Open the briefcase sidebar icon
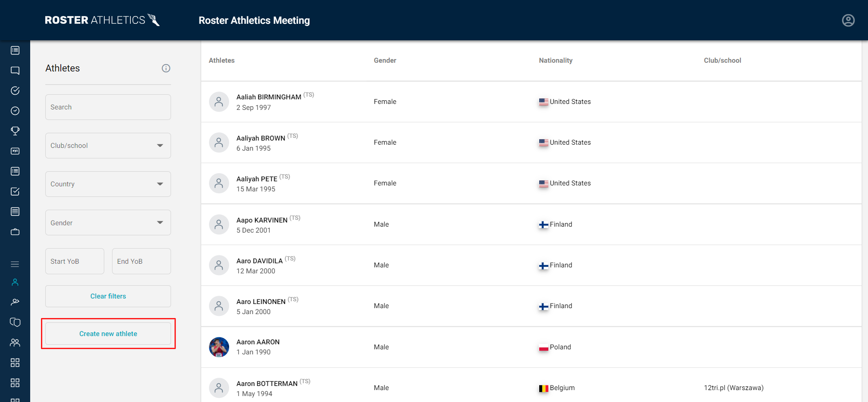This screenshot has height=402, width=868. 15,232
